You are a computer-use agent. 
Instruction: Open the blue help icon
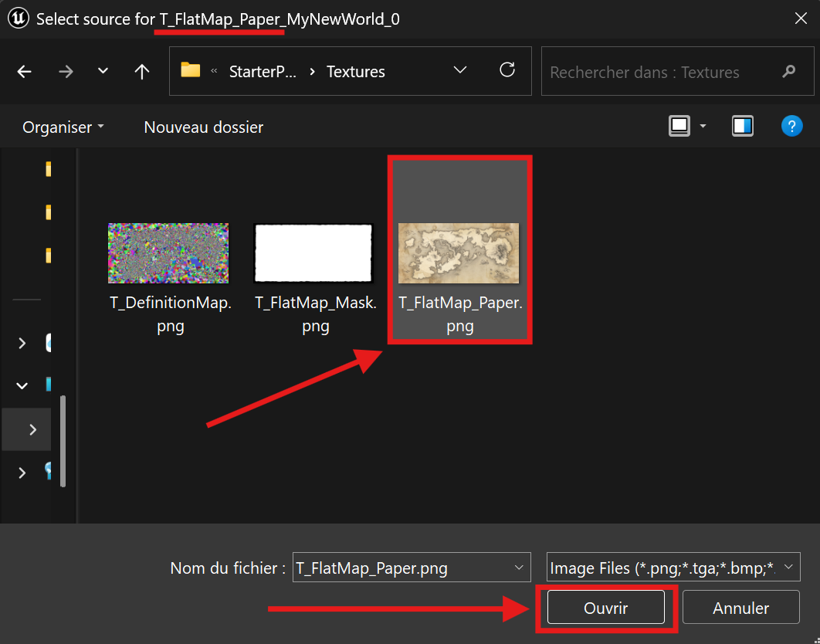point(791,126)
